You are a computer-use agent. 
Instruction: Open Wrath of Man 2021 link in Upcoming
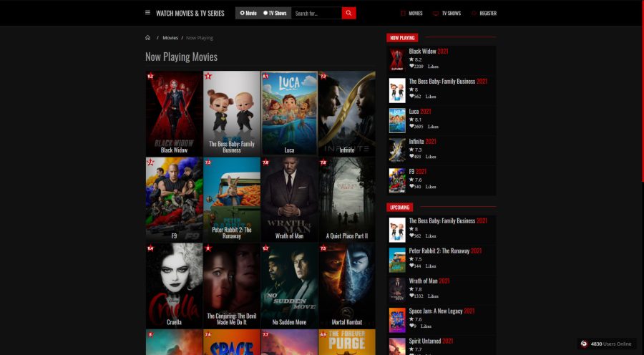(x=429, y=281)
